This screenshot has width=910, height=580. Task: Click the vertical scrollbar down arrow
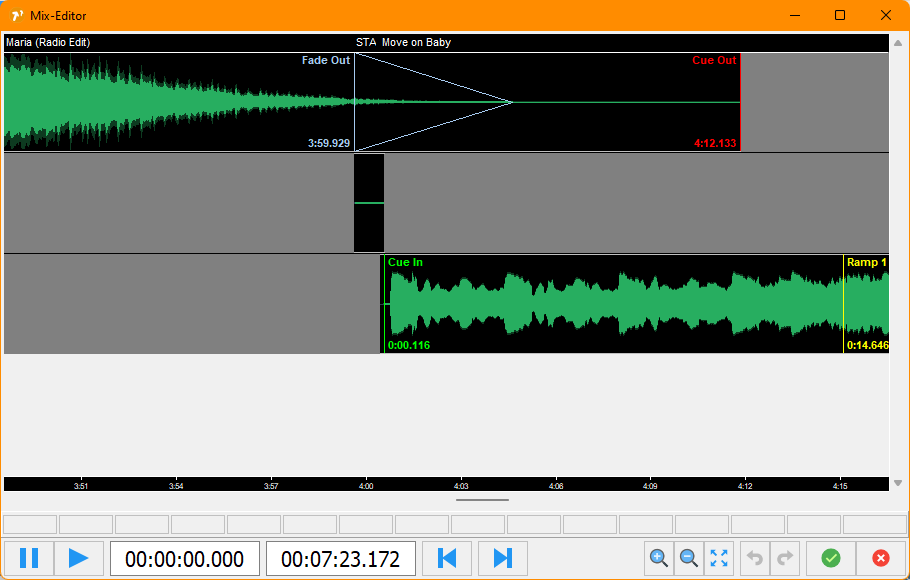coord(898,483)
